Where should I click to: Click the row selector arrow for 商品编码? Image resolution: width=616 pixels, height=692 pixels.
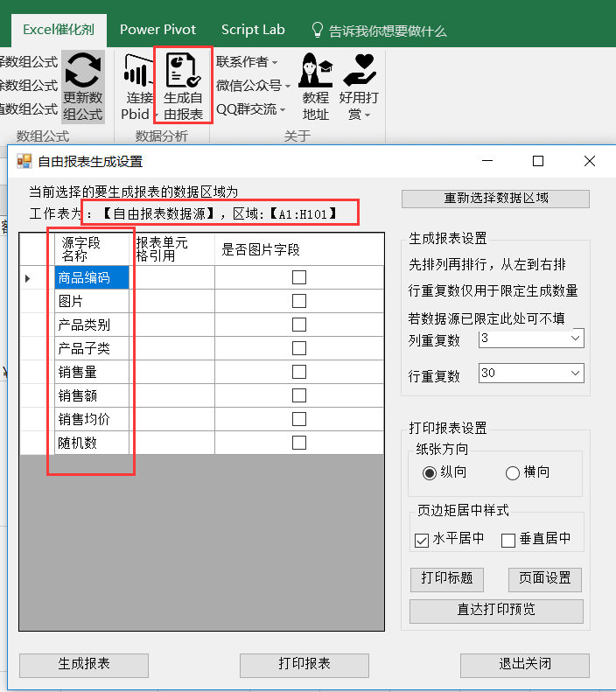click(x=27, y=278)
